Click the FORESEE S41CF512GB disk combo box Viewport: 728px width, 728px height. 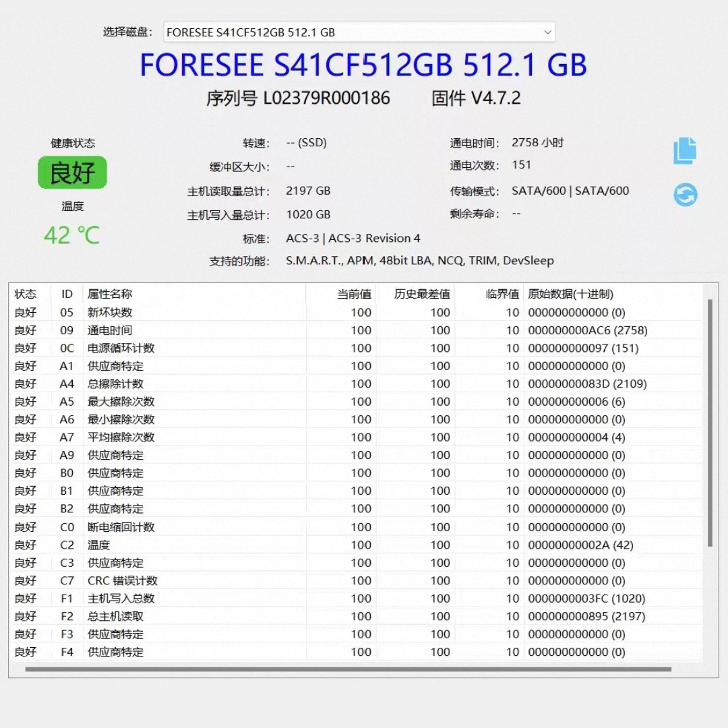pyautogui.click(x=359, y=32)
